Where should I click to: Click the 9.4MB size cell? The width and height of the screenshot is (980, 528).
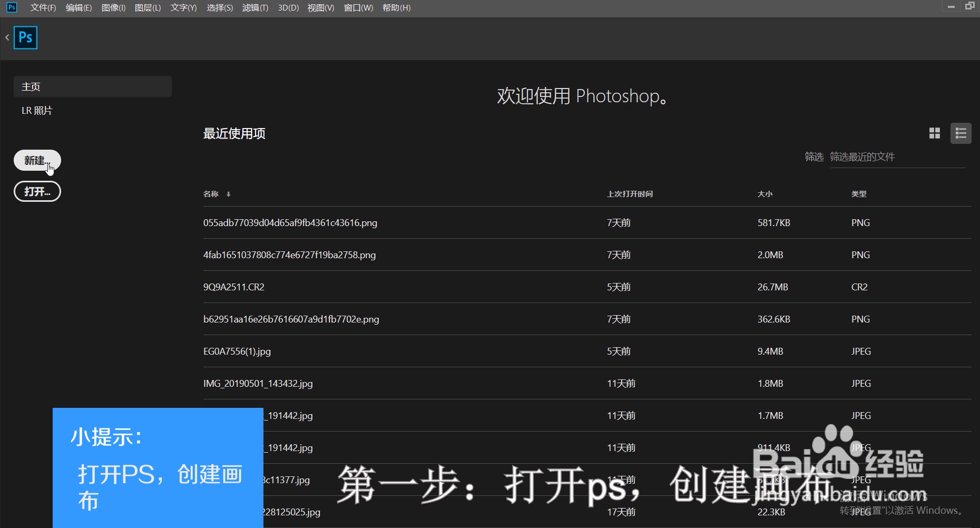pyautogui.click(x=770, y=351)
